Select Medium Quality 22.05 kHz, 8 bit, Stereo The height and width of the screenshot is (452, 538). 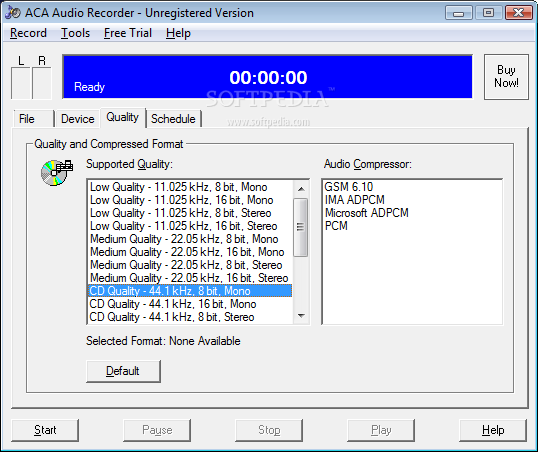(190, 265)
